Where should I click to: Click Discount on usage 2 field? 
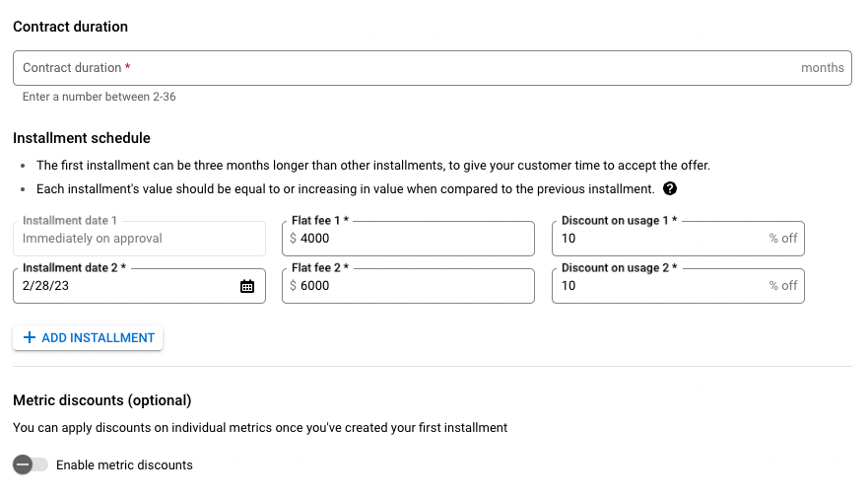678,286
